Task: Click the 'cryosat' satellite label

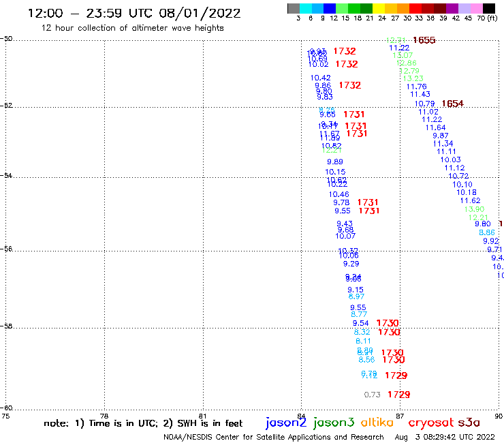Action: click(x=430, y=423)
